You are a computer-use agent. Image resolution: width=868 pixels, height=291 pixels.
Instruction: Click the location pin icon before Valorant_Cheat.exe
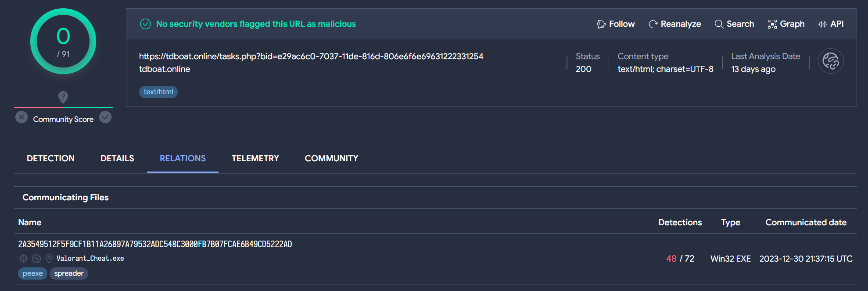point(49,259)
